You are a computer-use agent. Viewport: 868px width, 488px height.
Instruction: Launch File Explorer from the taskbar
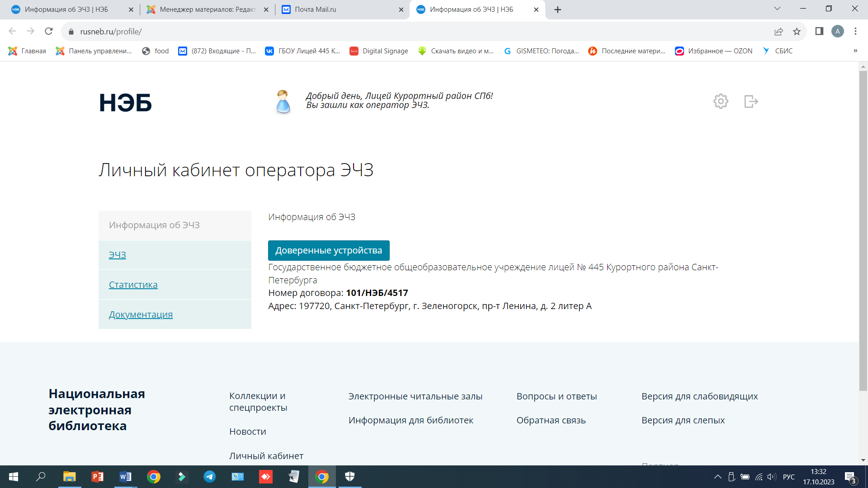(x=69, y=477)
